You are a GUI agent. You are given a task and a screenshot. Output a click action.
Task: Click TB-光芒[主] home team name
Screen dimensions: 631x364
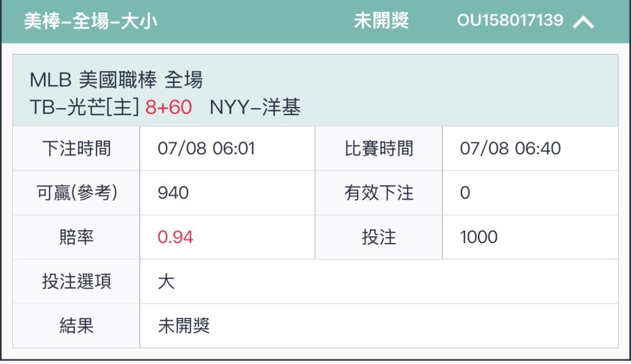point(84,107)
